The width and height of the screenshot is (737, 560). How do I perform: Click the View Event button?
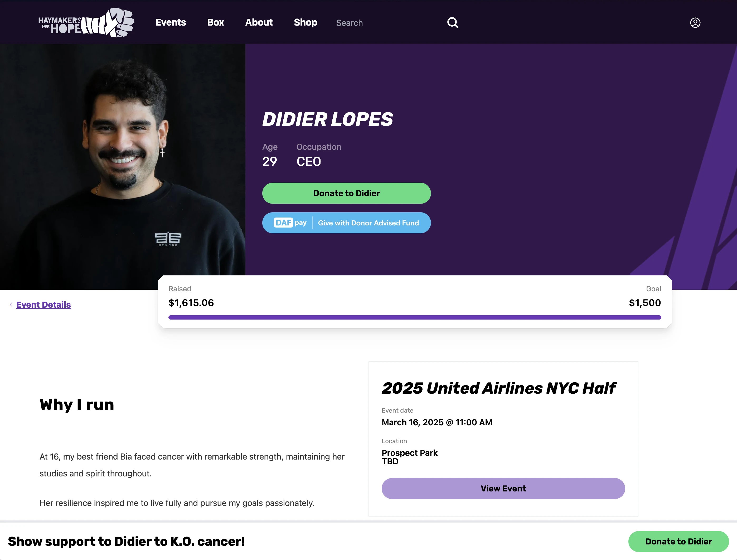pos(503,489)
